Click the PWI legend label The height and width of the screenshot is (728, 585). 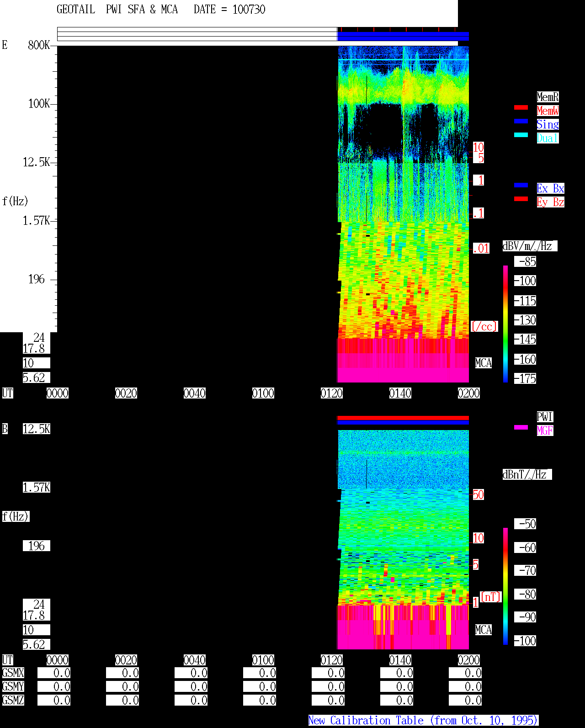click(x=545, y=417)
